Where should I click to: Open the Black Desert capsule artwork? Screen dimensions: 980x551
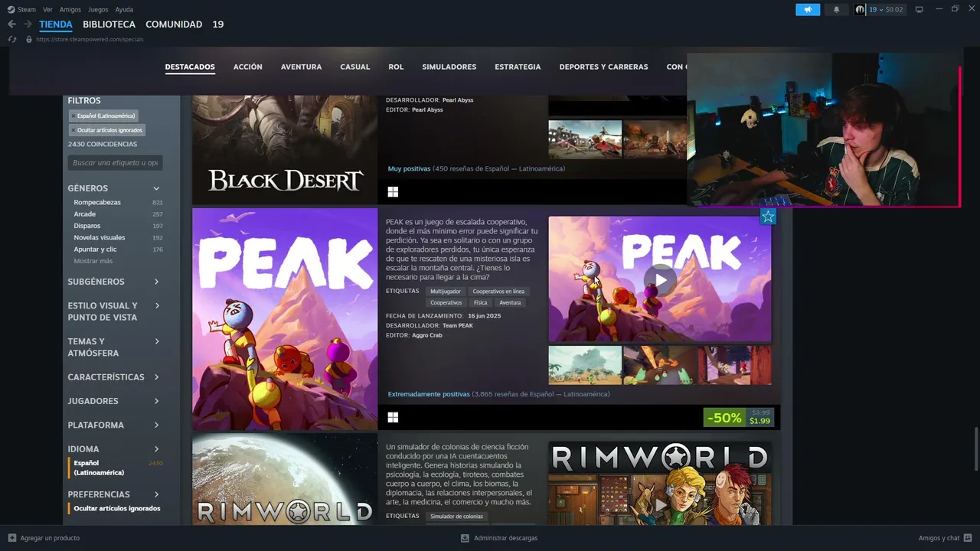point(285,150)
